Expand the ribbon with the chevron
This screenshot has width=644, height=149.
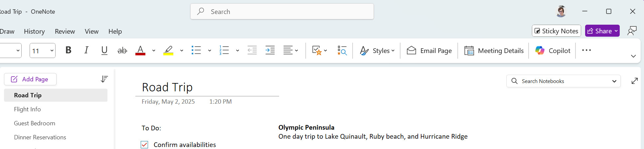pyautogui.click(x=633, y=56)
